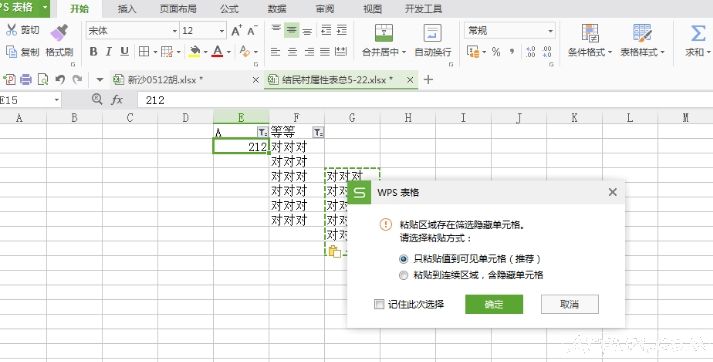The width and height of the screenshot is (713, 362).
Task: Center text horizontally
Action: [x=292, y=52]
